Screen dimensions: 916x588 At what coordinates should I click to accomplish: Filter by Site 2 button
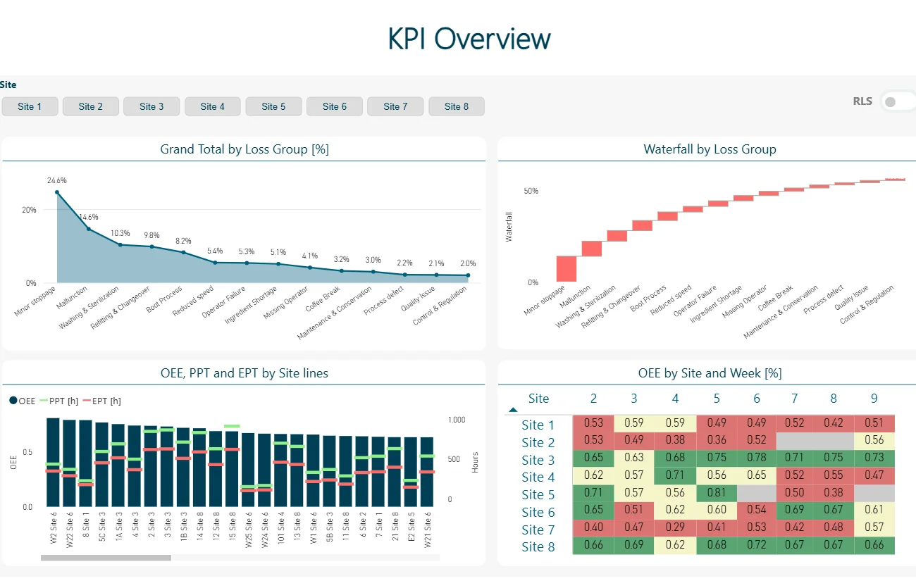pyautogui.click(x=90, y=106)
